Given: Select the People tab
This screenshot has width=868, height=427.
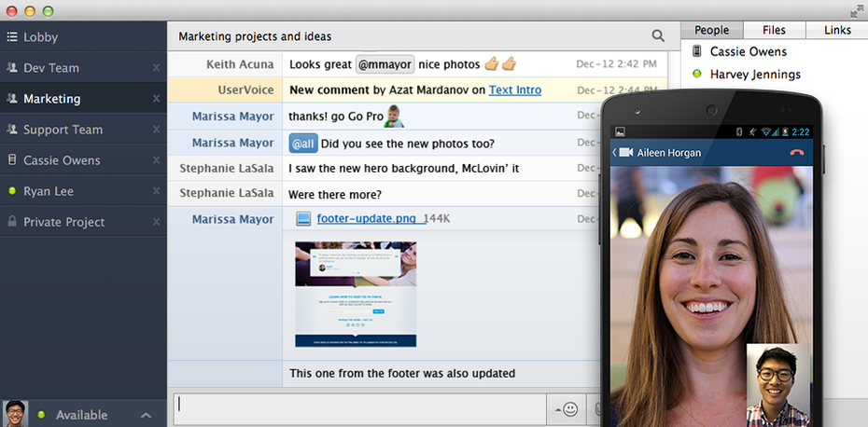Looking at the screenshot, I should click(x=711, y=30).
